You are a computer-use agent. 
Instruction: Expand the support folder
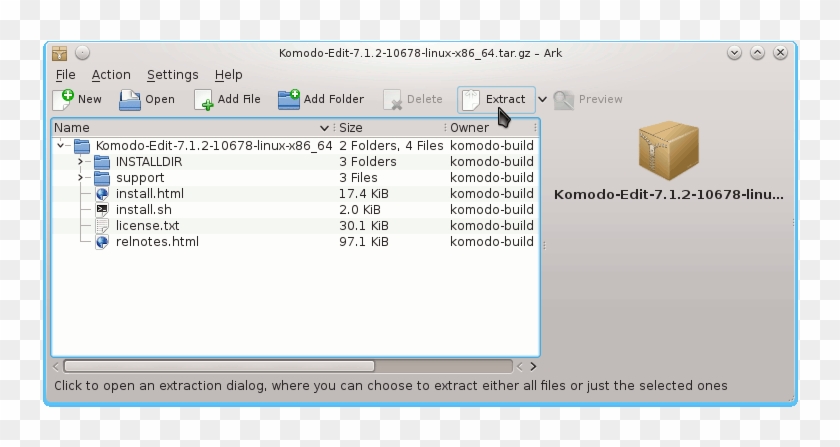(x=80, y=177)
